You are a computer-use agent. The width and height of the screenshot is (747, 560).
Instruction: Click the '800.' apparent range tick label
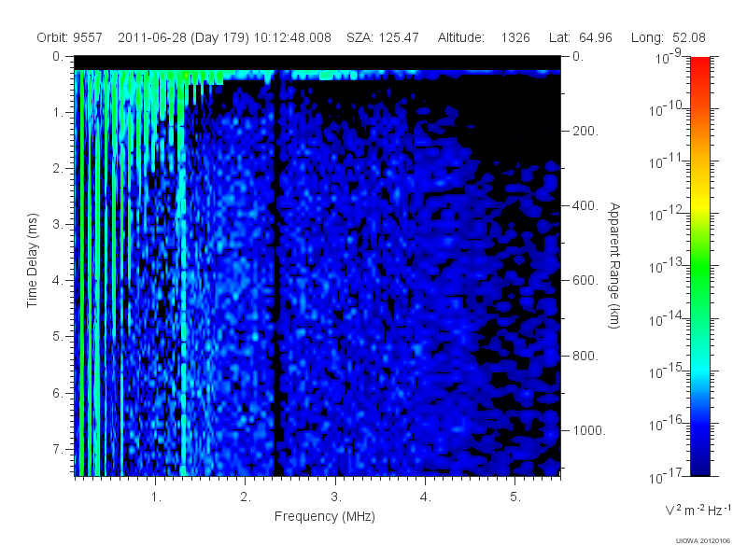coord(585,356)
